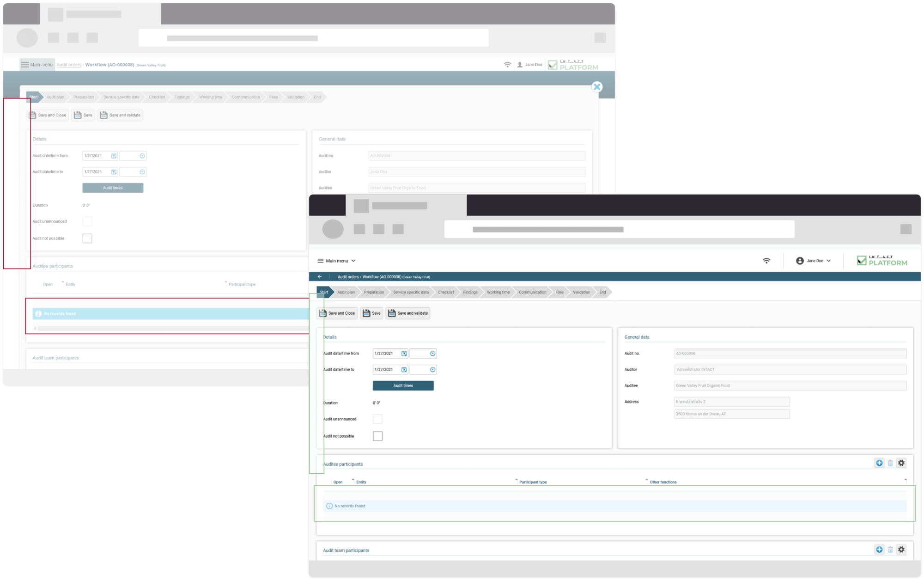924x580 pixels.
Task: Follow the Audit orders breadcrumb link
Action: pyautogui.click(x=348, y=276)
